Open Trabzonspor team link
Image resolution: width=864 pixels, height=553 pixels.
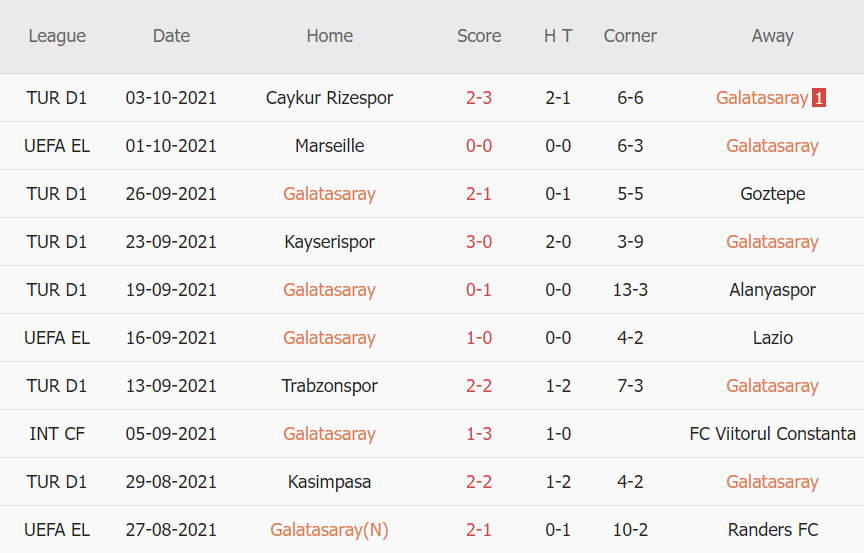click(x=329, y=386)
